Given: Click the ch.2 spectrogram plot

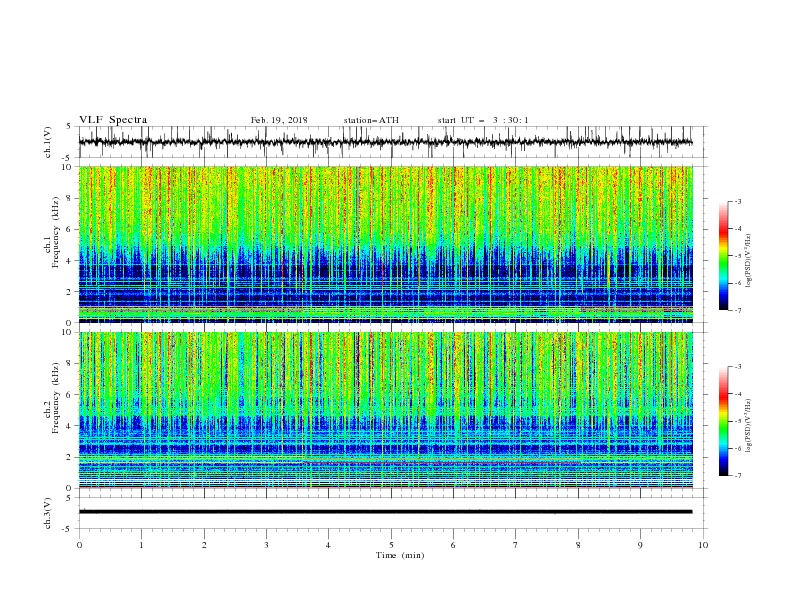Looking at the screenshot, I should pos(386,410).
